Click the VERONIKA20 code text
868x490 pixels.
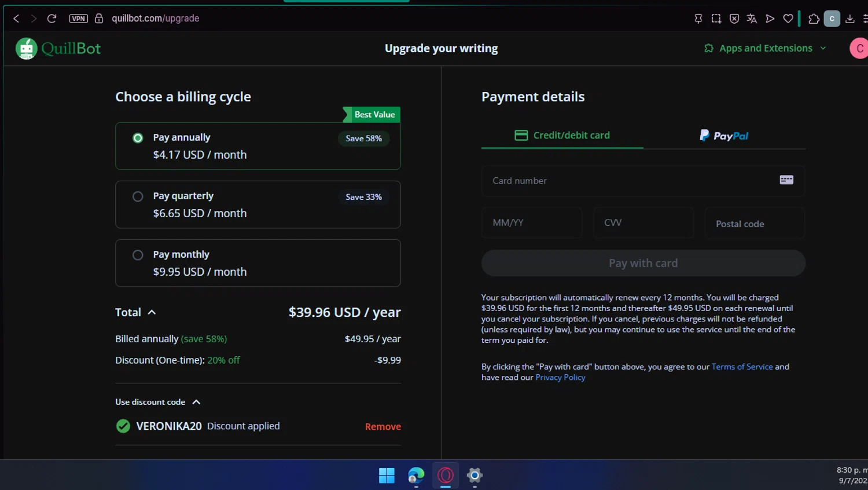click(169, 426)
